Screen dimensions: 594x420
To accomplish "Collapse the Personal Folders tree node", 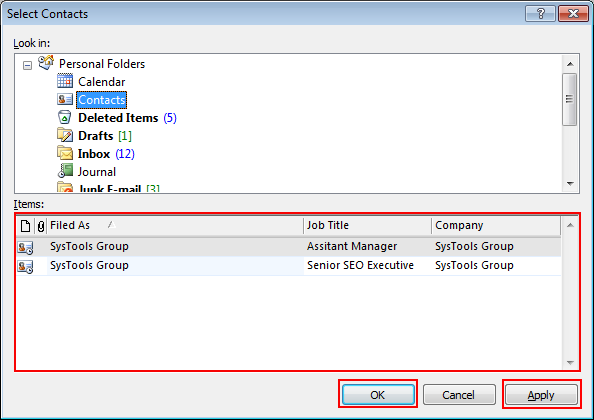I will click(27, 65).
